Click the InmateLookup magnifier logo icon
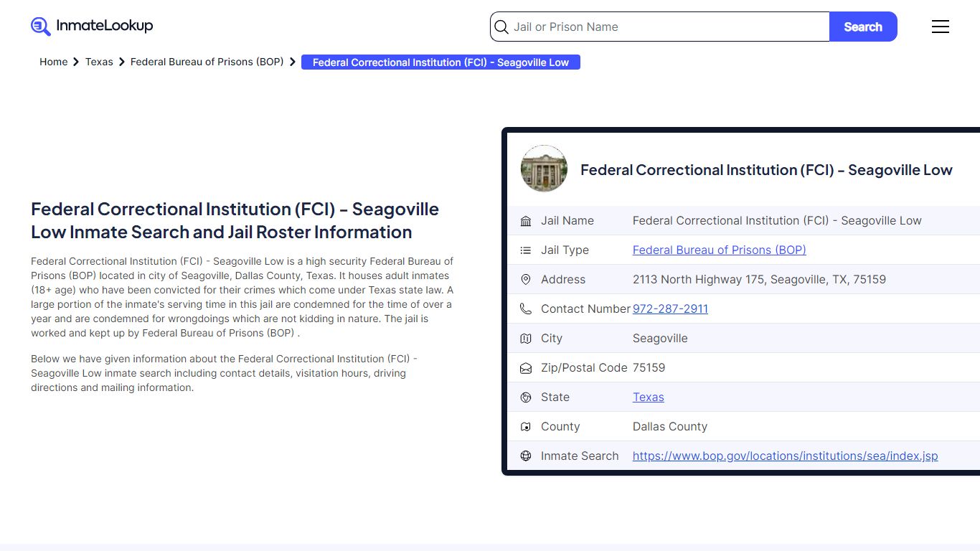Viewport: 980px width, 551px height. (x=41, y=27)
